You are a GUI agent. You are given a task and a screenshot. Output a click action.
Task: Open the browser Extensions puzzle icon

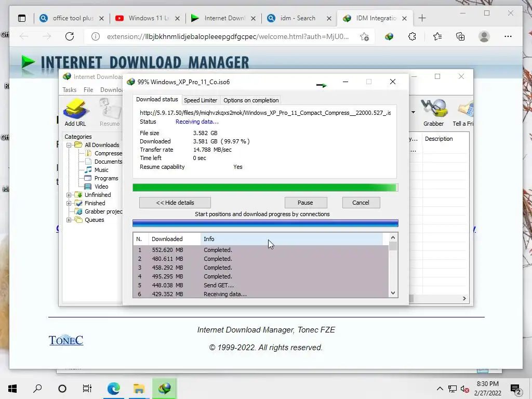(x=412, y=37)
